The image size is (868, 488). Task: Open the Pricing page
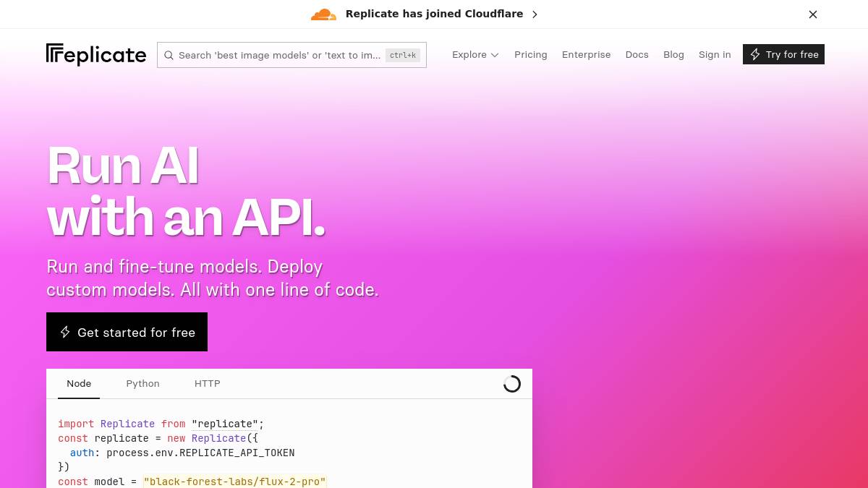[530, 55]
